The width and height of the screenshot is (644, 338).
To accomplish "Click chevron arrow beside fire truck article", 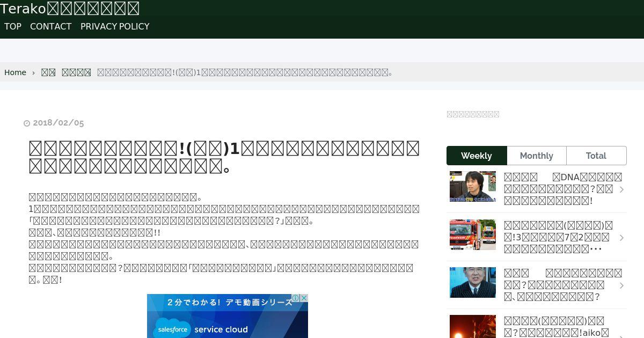I will coord(621,237).
